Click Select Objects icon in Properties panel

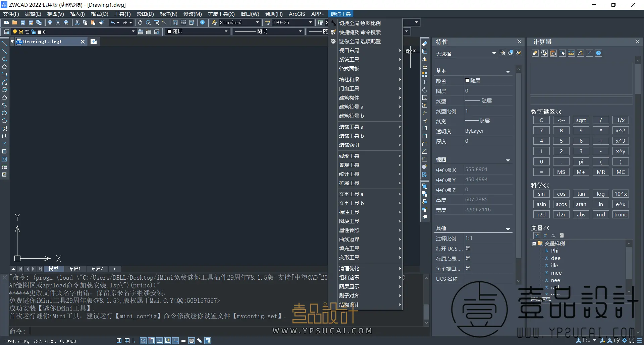coord(511,53)
